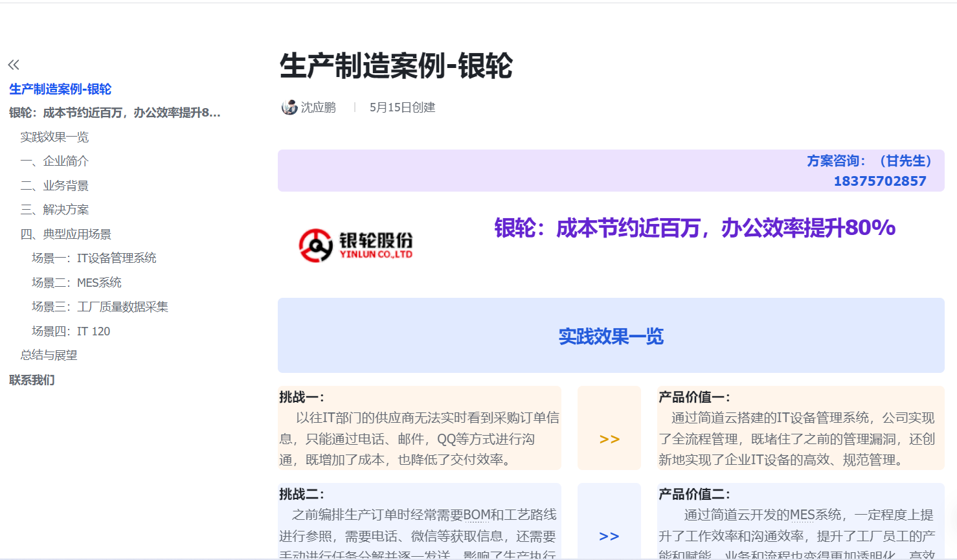
Task: Click the 产品价值一： heading
Action: click(x=694, y=397)
